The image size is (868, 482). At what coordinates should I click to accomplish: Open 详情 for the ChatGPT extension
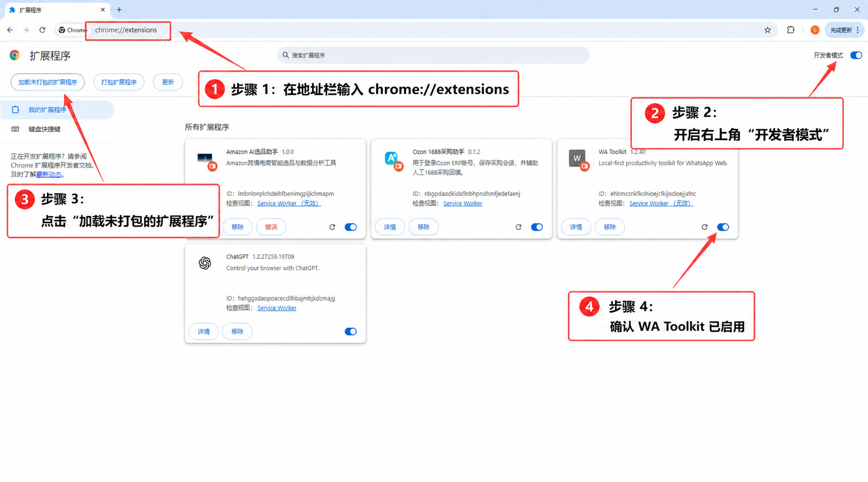click(x=204, y=331)
